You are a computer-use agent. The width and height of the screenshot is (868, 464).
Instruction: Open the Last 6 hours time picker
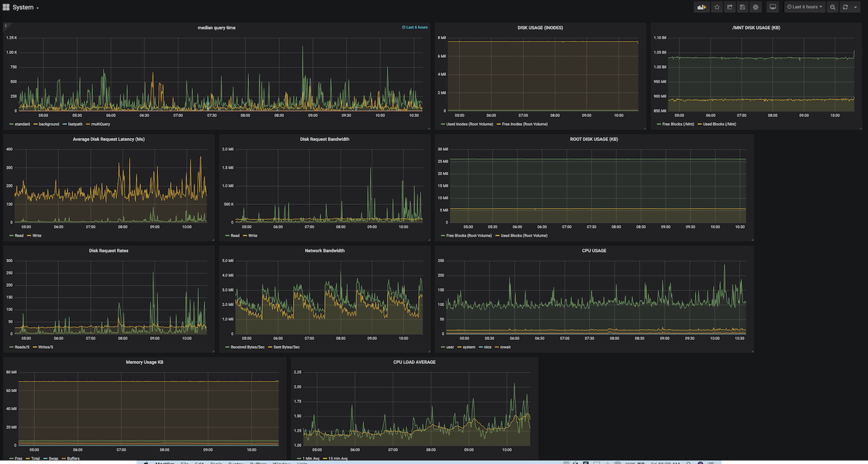(805, 7)
